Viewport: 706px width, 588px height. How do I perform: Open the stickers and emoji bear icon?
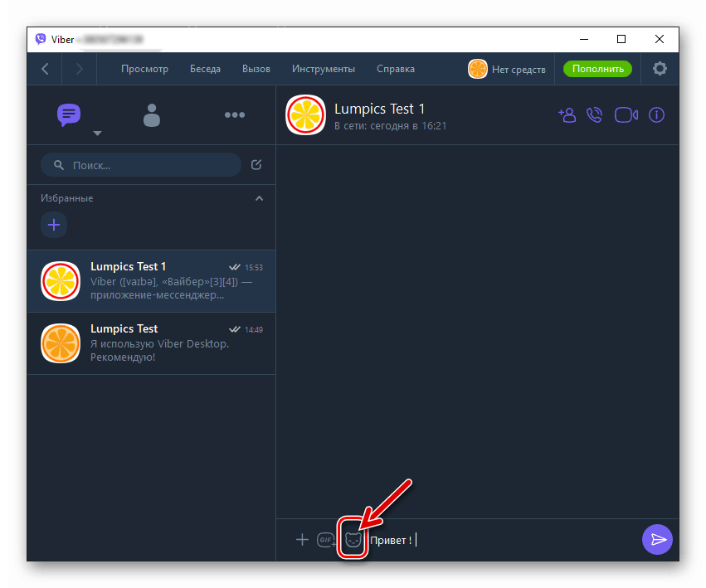click(353, 539)
